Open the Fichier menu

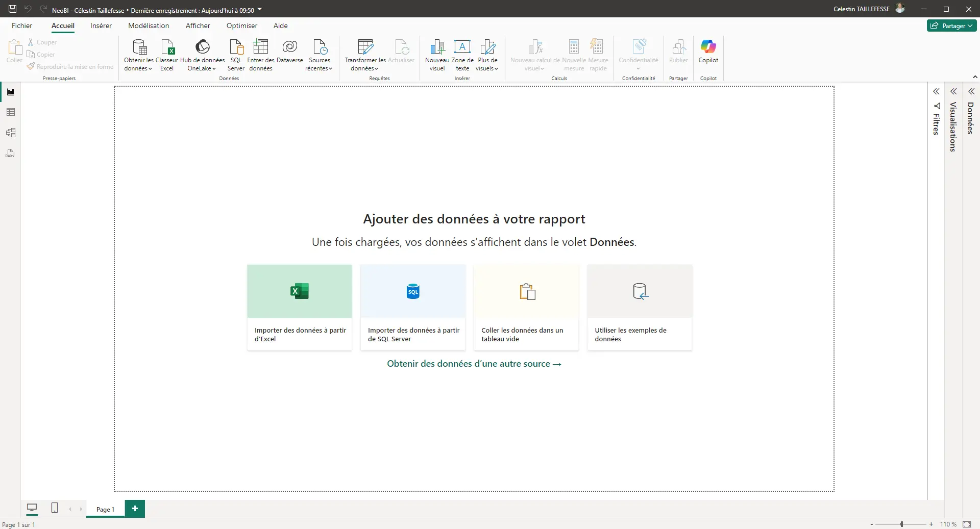coord(22,26)
